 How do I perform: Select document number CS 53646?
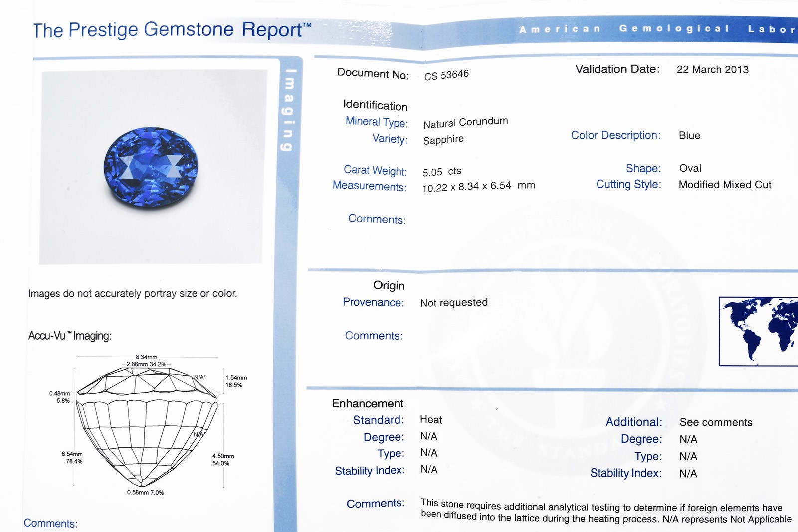point(446,75)
